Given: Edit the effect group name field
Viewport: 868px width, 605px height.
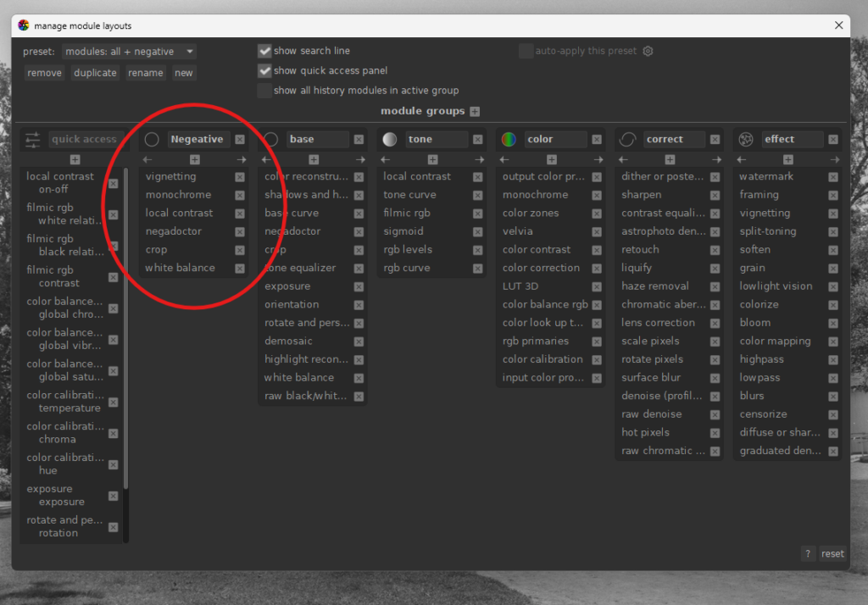Looking at the screenshot, I should [793, 140].
